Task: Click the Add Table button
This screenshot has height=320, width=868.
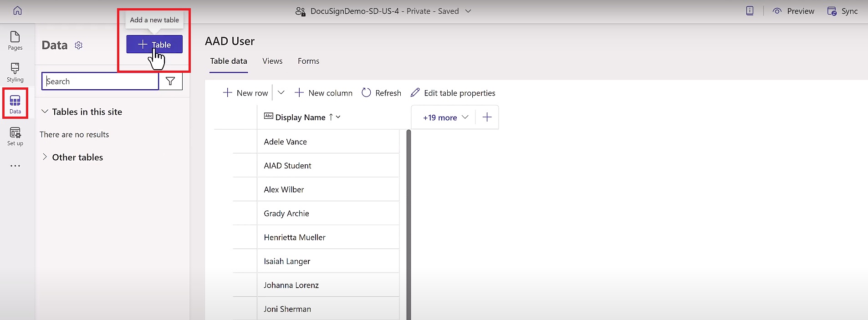Action: [x=154, y=44]
